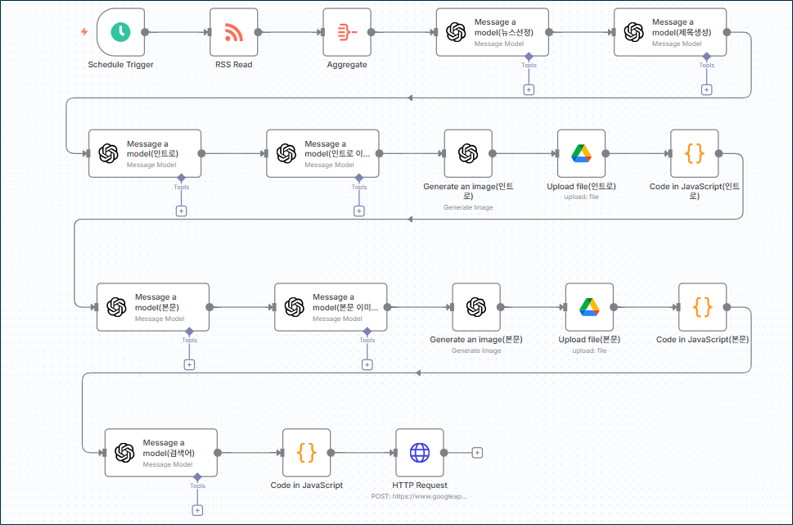Select Message a model(검색어) node
The height and width of the screenshot is (525, 793).
click(x=161, y=453)
